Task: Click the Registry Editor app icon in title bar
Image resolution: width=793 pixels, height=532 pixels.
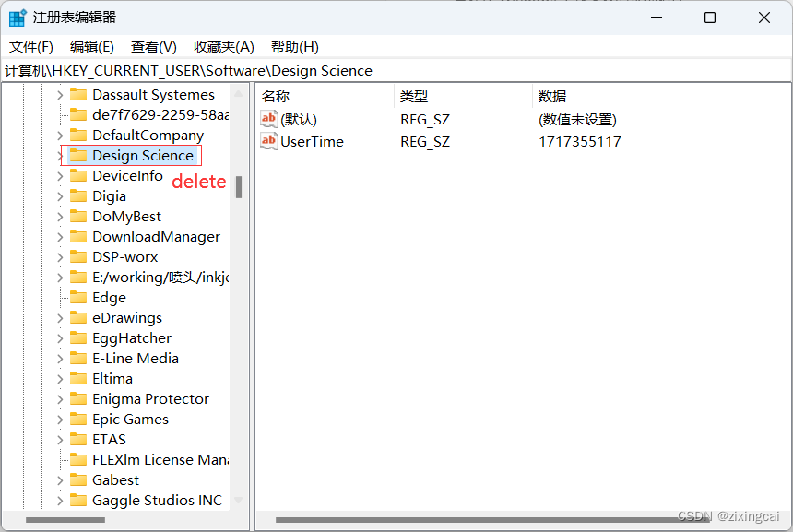Action: coord(18,18)
